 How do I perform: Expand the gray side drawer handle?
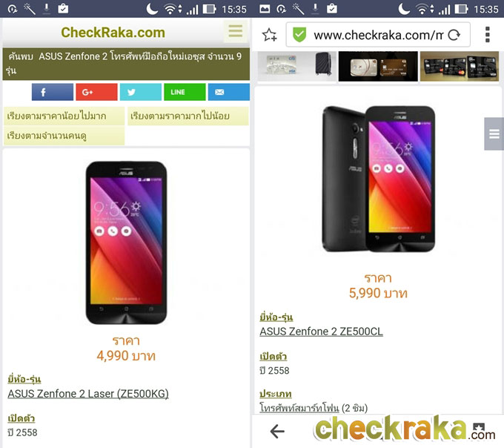(494, 134)
